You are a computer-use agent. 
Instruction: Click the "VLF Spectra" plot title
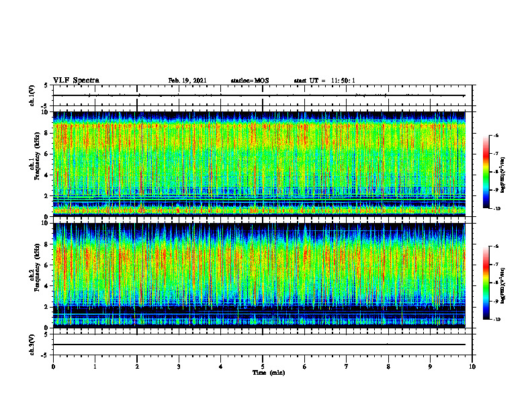(x=76, y=81)
